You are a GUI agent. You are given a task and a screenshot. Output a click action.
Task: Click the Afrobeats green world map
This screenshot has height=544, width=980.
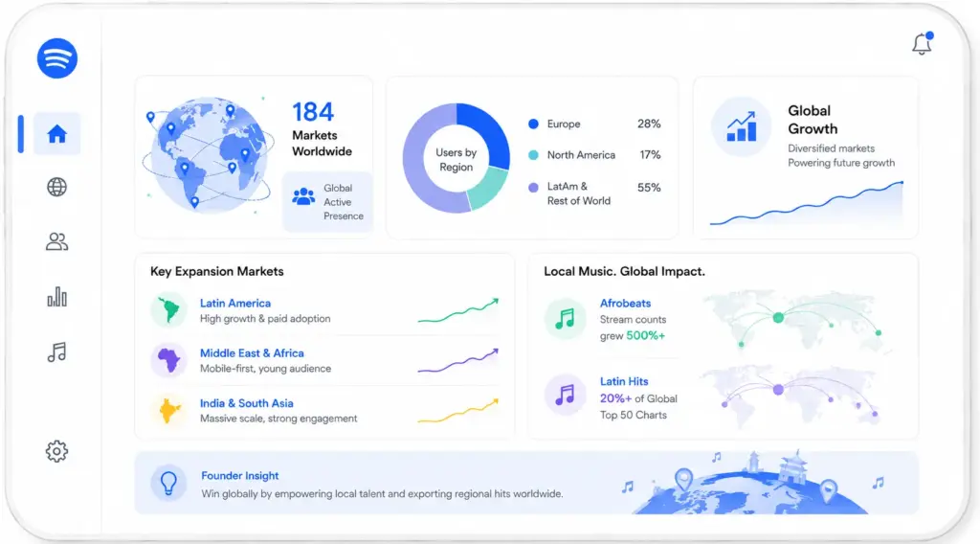click(797, 322)
